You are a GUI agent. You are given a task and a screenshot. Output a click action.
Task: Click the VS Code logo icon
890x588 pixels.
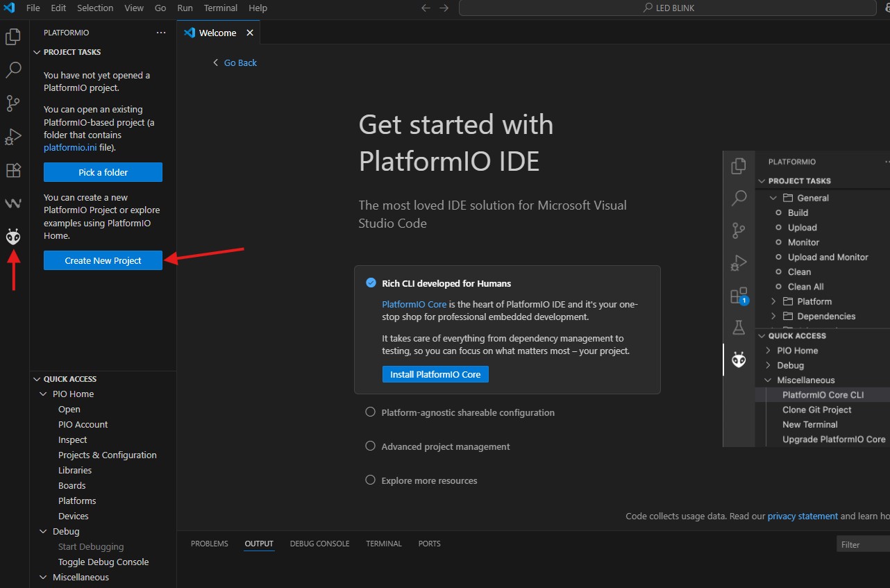pos(10,8)
